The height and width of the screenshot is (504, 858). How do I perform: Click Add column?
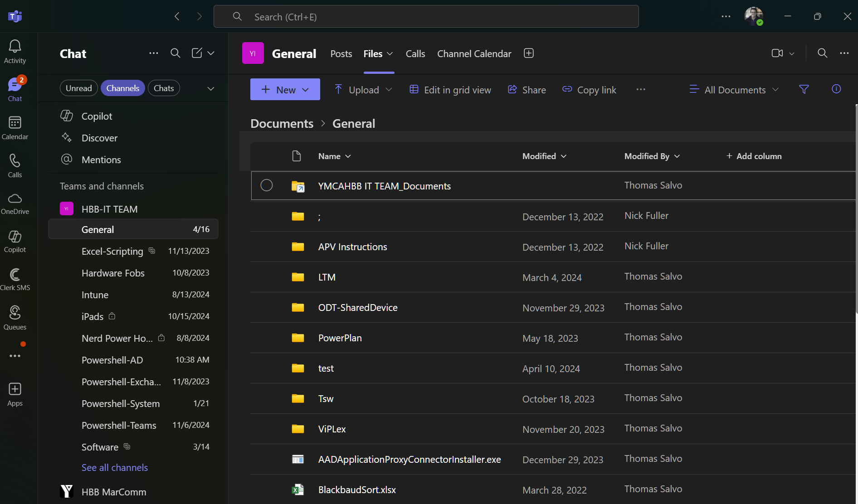pyautogui.click(x=754, y=156)
